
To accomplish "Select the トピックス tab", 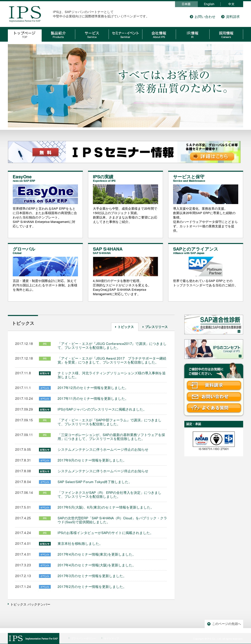I will pos(125,327).
